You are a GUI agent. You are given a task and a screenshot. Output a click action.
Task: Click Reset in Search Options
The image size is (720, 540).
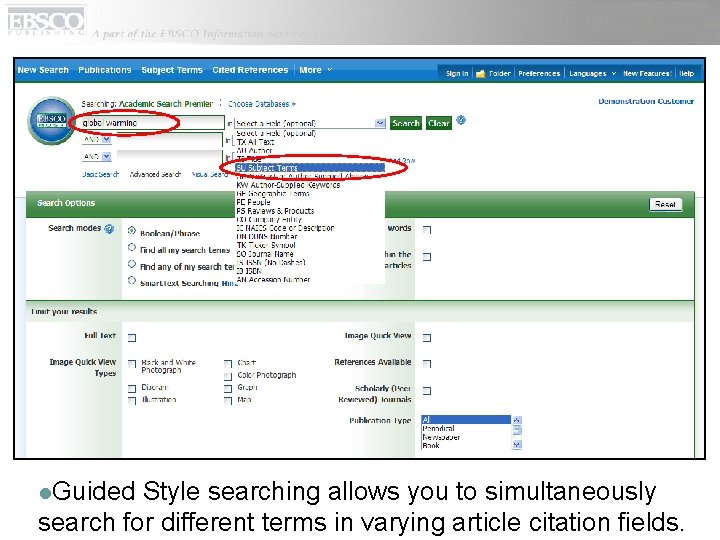[665, 204]
